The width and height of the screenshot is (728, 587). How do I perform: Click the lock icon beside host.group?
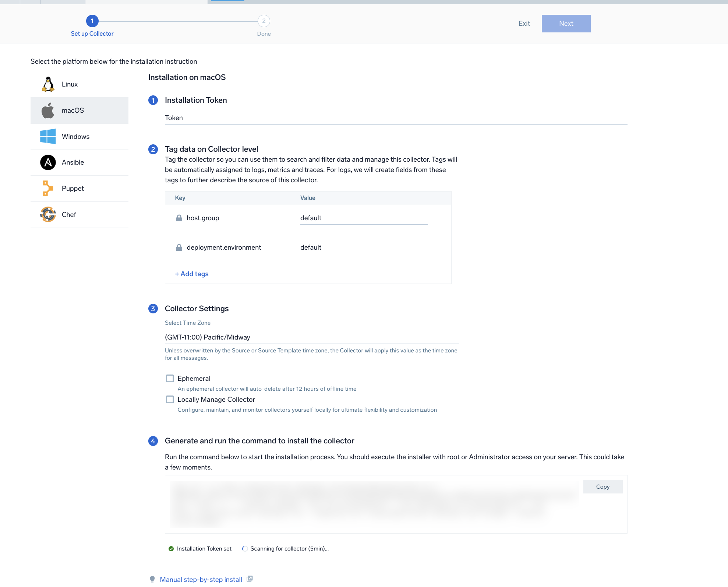tap(179, 218)
